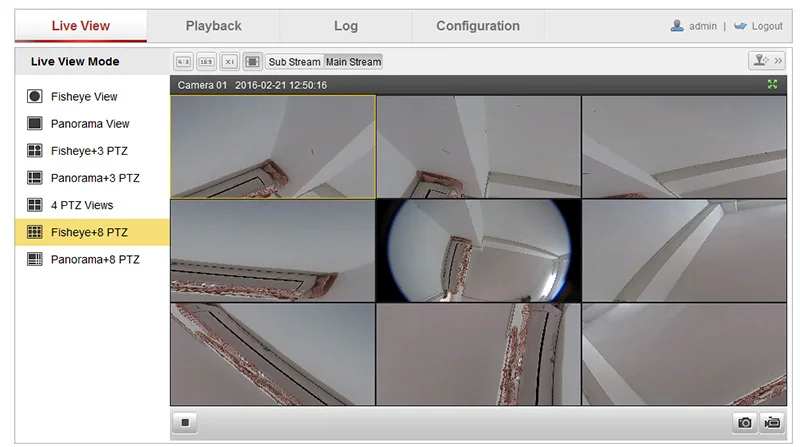Capture a snapshot with the camera icon

745,423
